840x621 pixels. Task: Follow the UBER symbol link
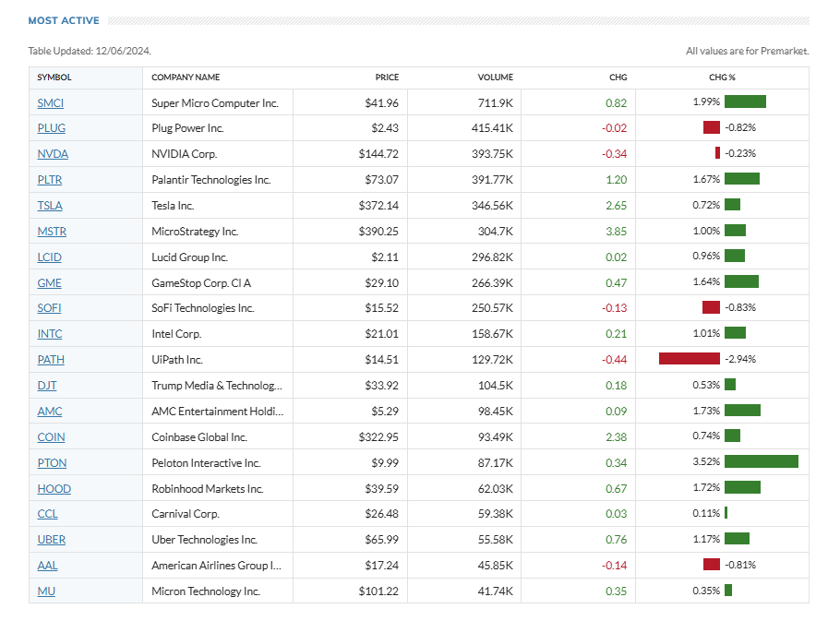pos(52,539)
